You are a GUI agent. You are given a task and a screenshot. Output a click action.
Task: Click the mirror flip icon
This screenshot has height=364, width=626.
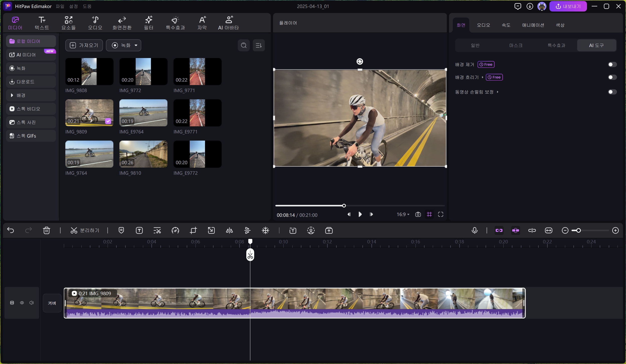pyautogui.click(x=229, y=230)
